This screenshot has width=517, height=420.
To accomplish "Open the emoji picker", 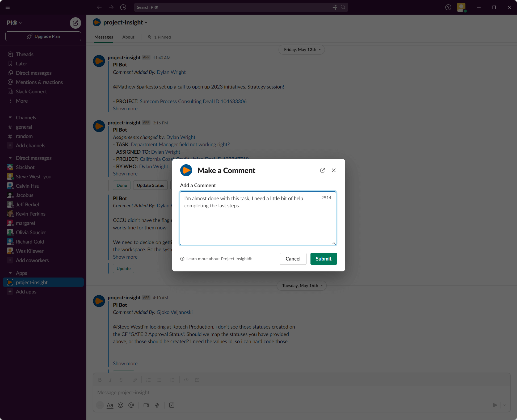I will [x=121, y=405].
